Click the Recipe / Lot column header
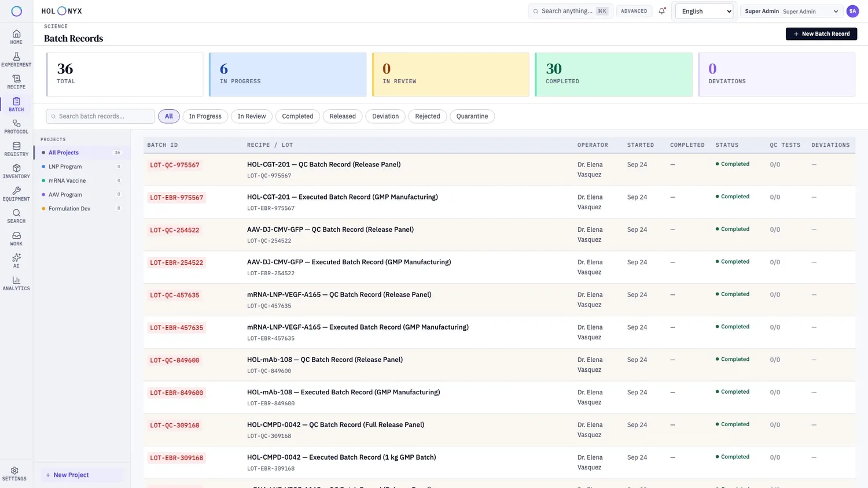The width and height of the screenshot is (868, 488). pyautogui.click(x=270, y=145)
